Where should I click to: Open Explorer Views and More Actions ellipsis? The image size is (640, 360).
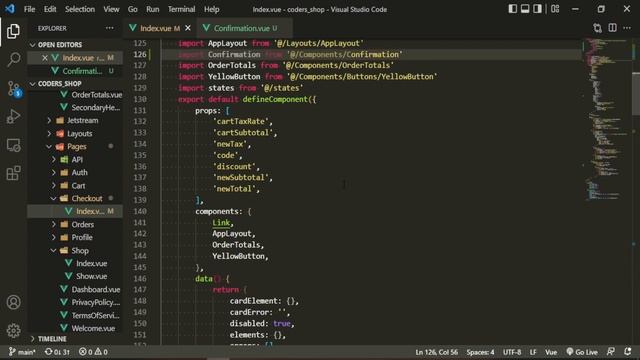[109, 28]
